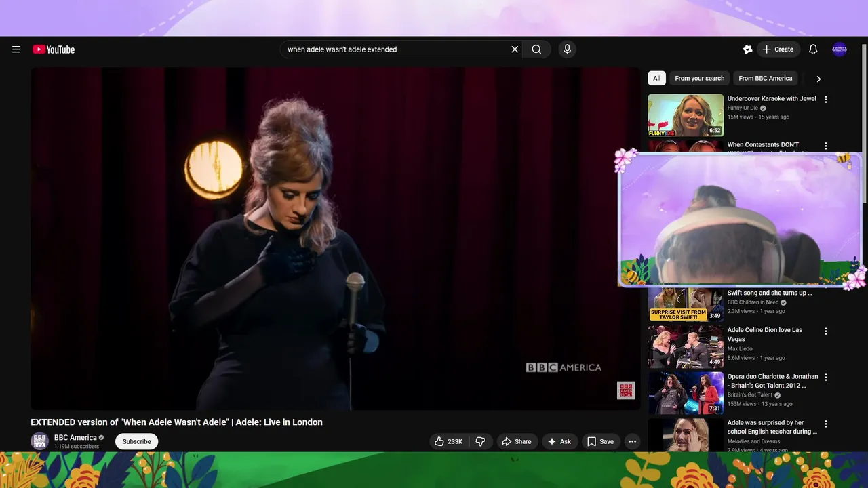868x488 pixels.
Task: Open the account avatar menu
Action: pos(840,49)
